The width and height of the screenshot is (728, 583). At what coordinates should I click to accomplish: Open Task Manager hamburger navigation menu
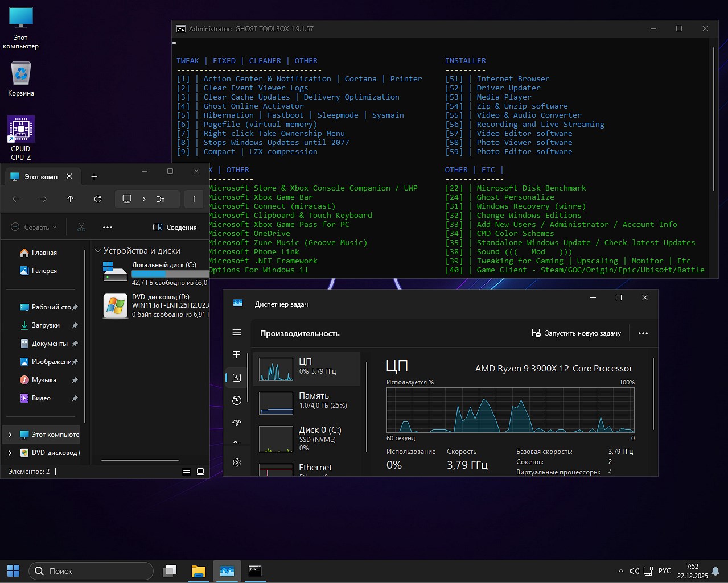[237, 333]
